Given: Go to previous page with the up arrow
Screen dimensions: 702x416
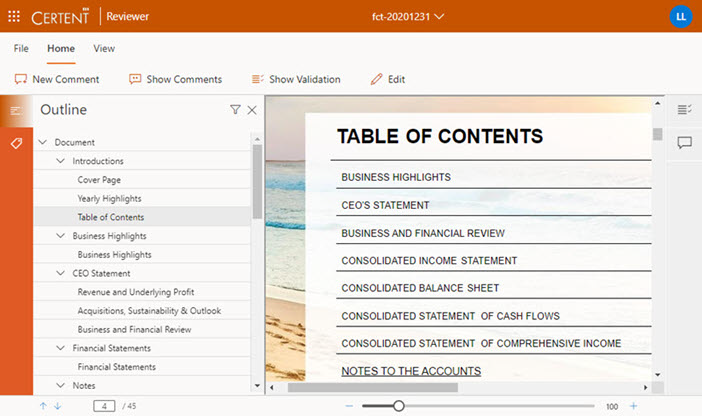Looking at the screenshot, I should tap(43, 406).
